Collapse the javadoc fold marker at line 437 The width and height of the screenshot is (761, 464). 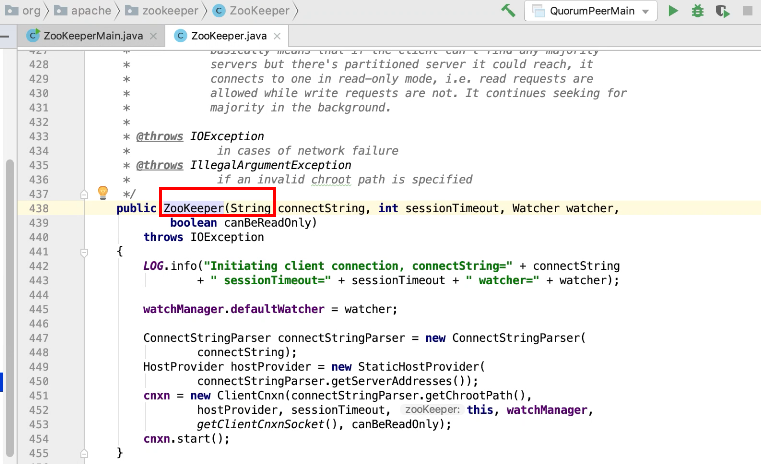point(84,195)
